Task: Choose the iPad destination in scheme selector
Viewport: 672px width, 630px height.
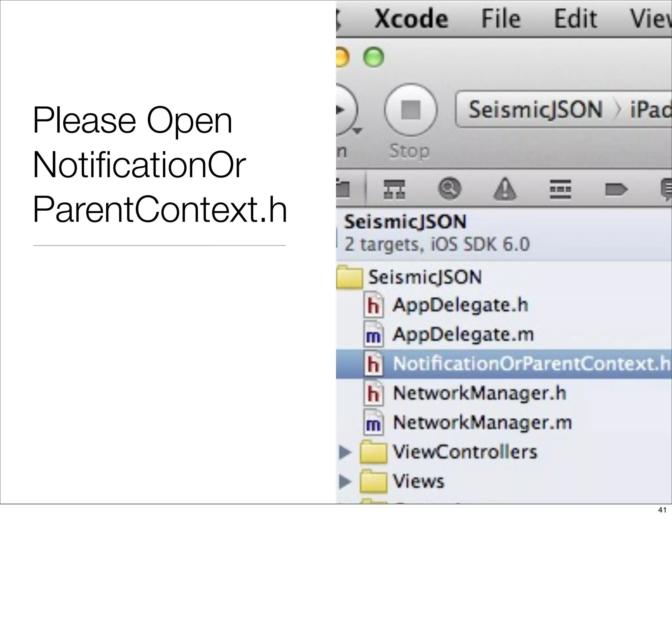Action: point(650,110)
